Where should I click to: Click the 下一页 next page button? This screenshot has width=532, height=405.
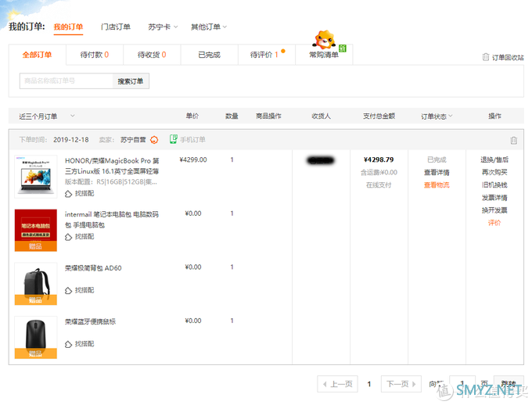click(x=401, y=384)
